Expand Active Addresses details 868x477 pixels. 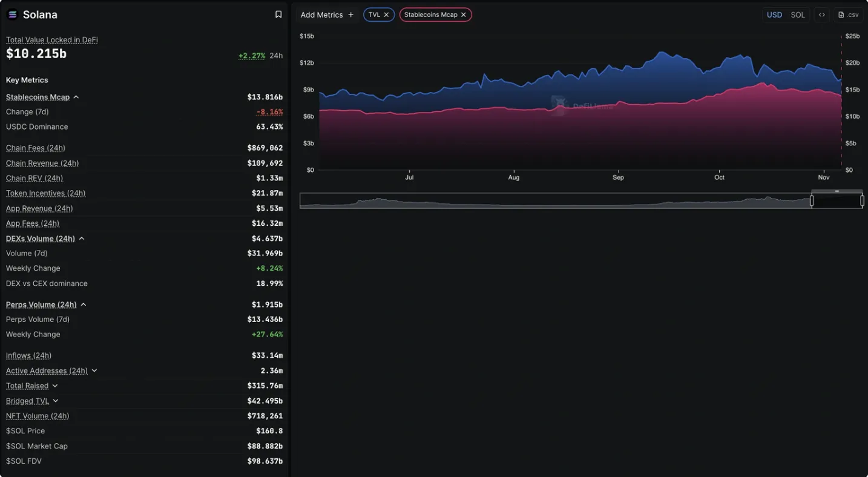click(94, 370)
